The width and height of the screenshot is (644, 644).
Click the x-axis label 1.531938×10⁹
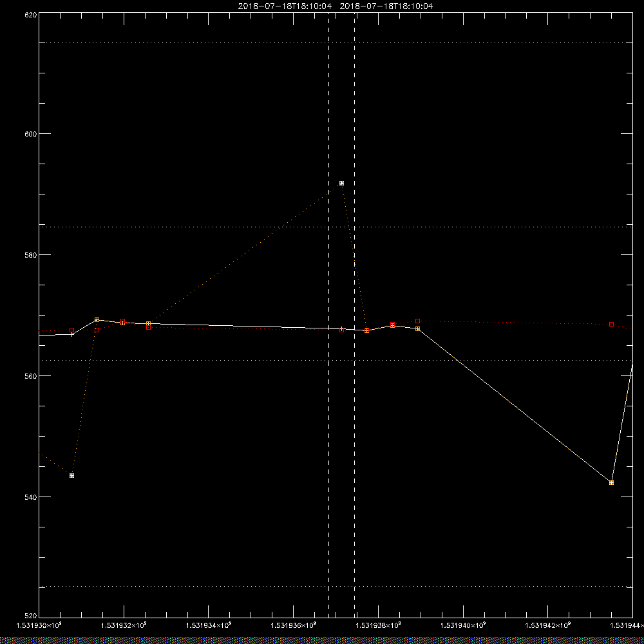click(378, 625)
